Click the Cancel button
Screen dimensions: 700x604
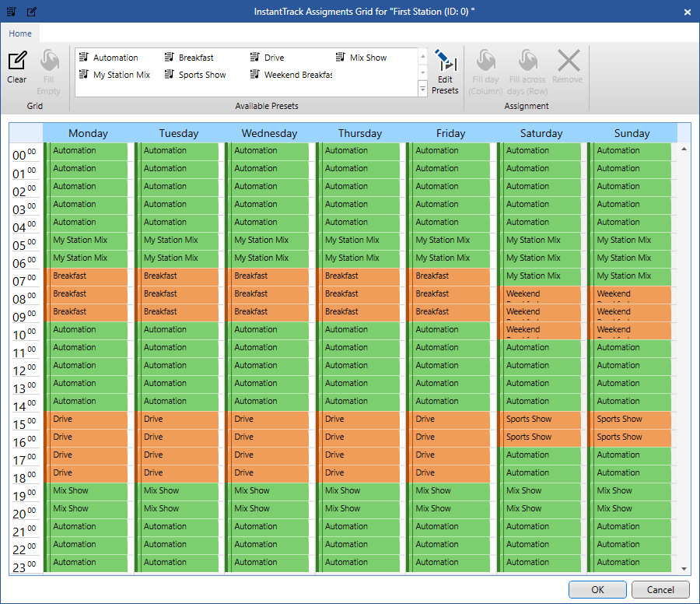click(660, 590)
